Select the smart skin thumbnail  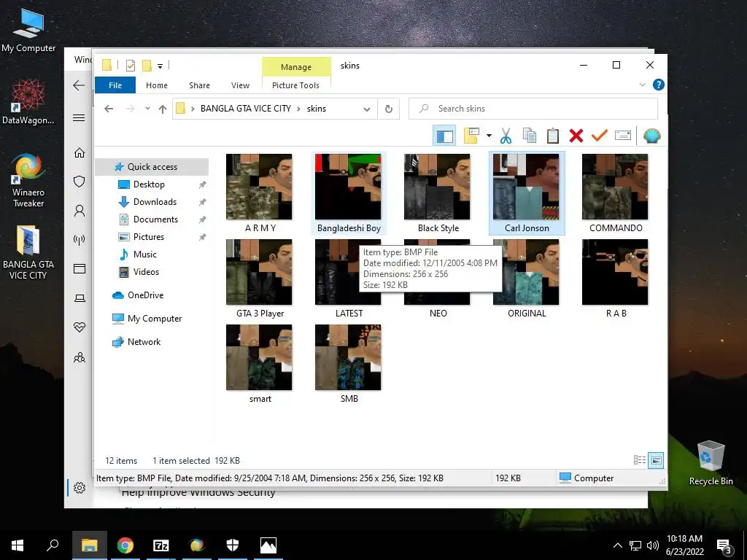259,357
